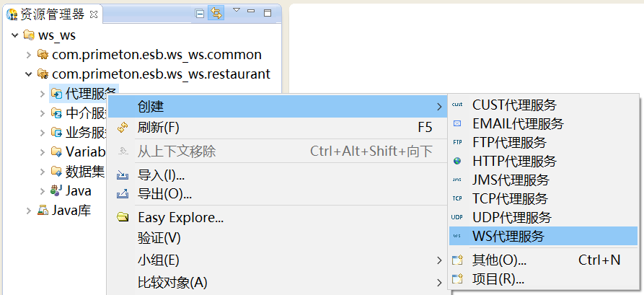Screen dimensions: 644x295
Task: Collapse the ws_ws project node
Action: [14, 35]
